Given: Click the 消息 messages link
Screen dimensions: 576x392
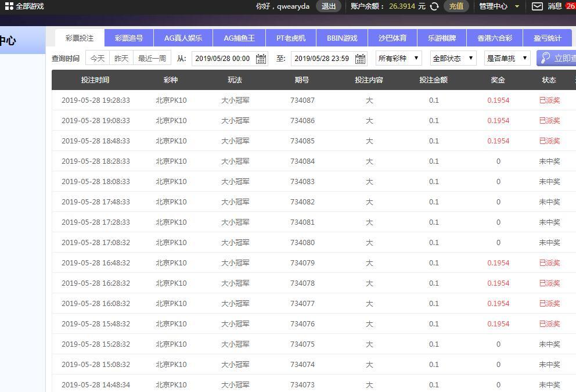Looking at the screenshot, I should click(555, 6).
